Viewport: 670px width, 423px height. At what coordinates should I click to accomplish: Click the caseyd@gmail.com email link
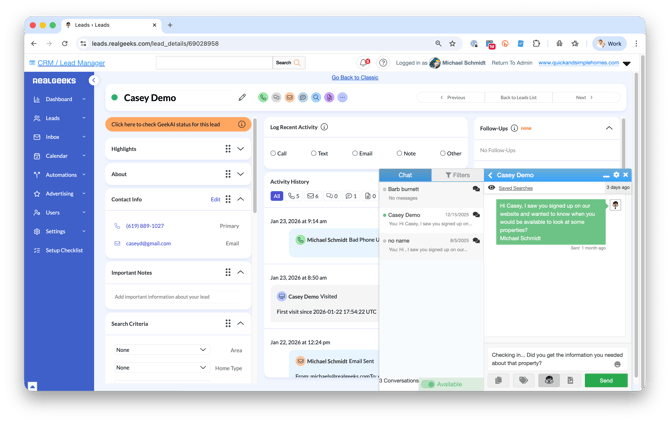148,244
